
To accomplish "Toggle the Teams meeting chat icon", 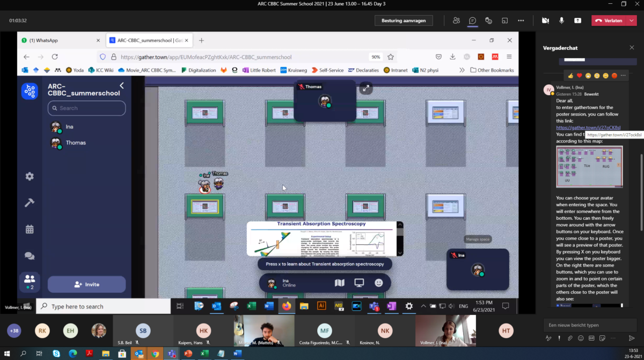I will tap(472, 20).
